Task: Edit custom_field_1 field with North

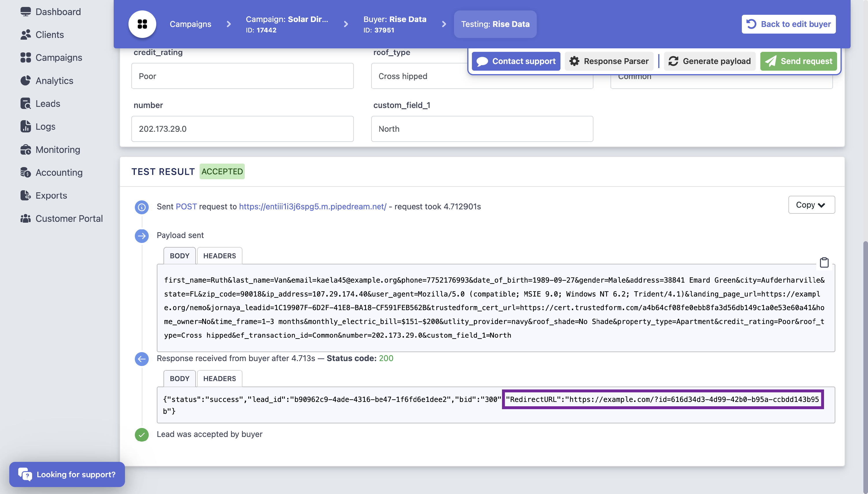Action: [x=482, y=129]
